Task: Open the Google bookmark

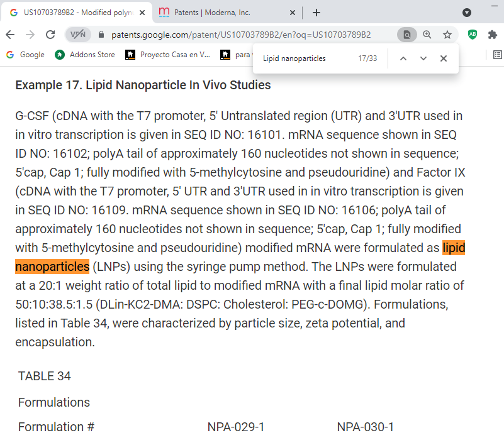Action: pos(25,55)
